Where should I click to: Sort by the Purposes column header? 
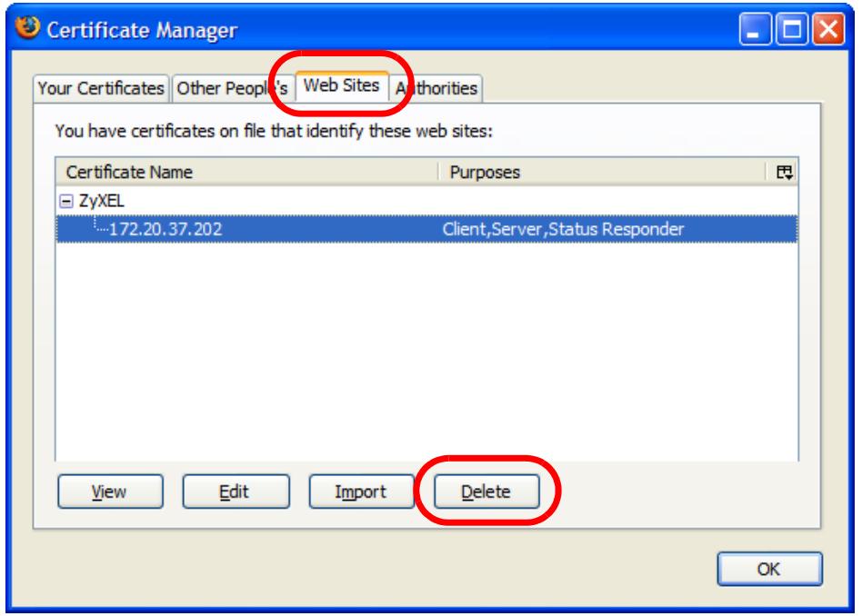[x=603, y=172]
